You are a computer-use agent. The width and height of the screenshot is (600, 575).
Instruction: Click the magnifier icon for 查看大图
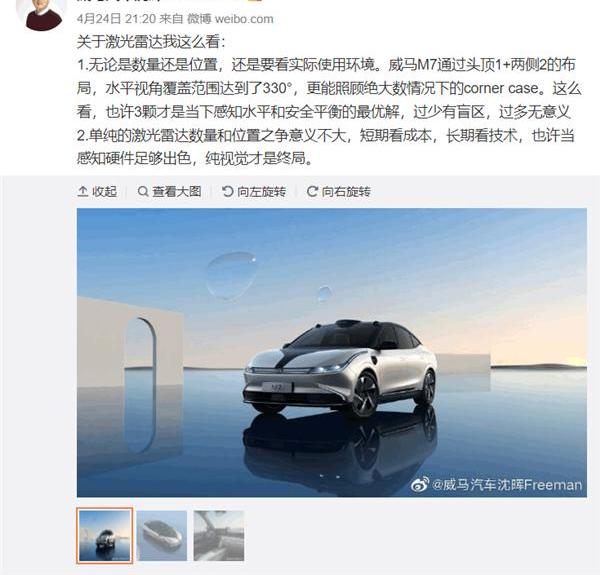[x=143, y=191]
